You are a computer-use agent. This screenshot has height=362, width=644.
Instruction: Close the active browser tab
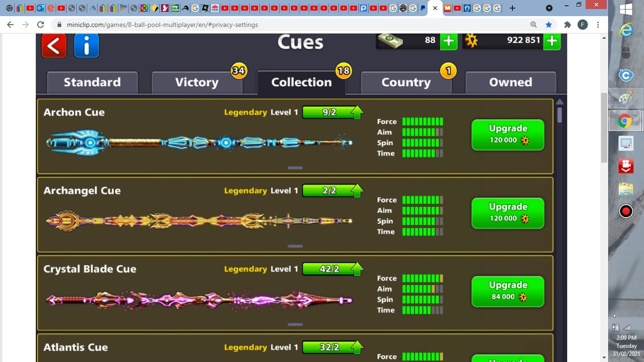pyautogui.click(x=435, y=8)
